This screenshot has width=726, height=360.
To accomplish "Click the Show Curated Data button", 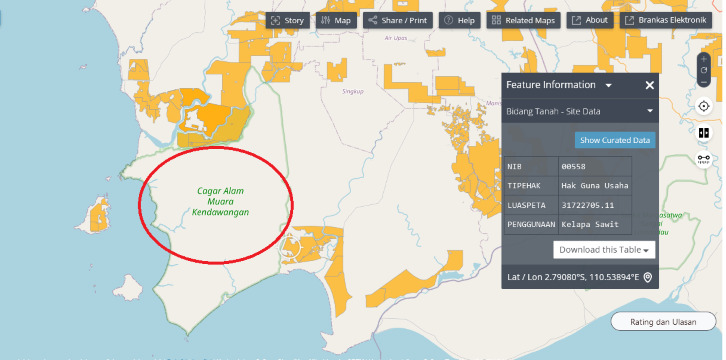I will [615, 140].
